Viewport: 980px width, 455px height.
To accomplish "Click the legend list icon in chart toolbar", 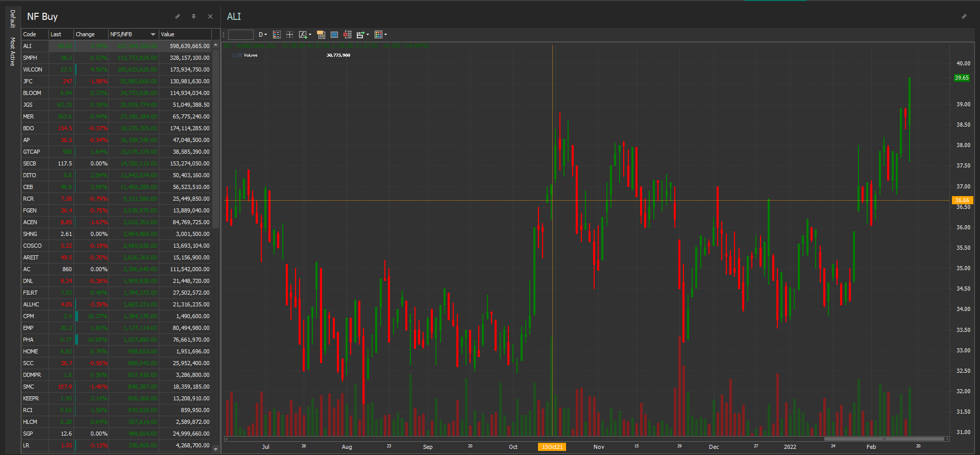I will (x=277, y=35).
